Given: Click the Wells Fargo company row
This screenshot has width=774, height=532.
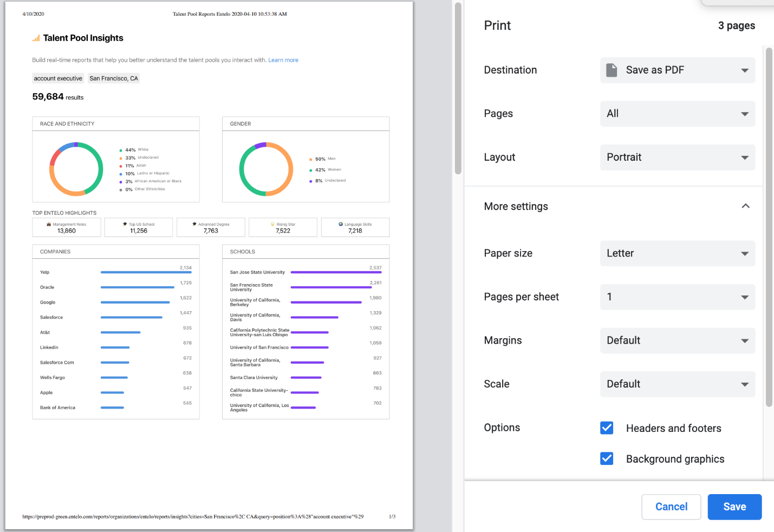Looking at the screenshot, I should coord(116,377).
